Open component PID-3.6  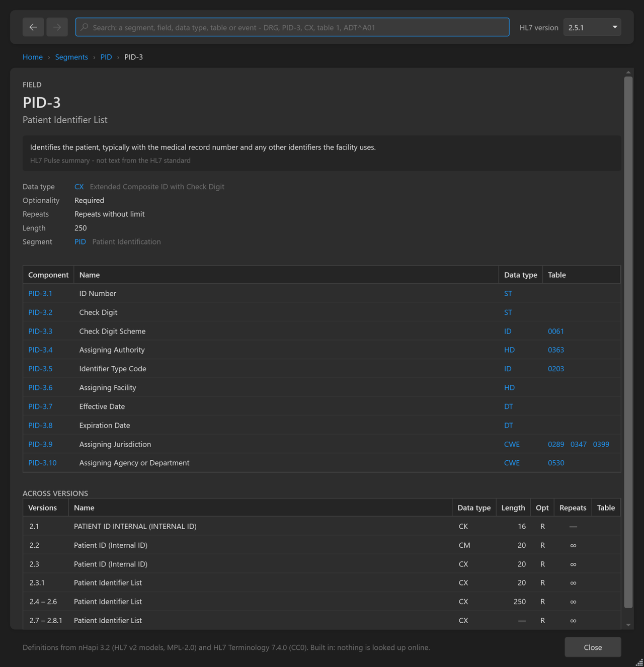(40, 387)
